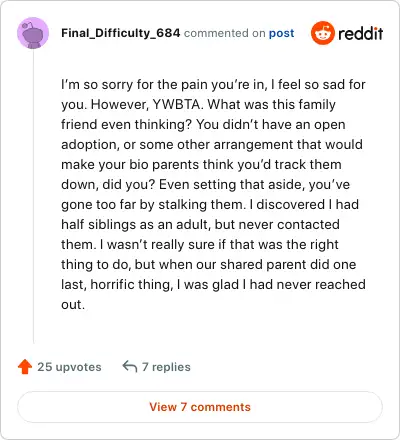Click the "View 7 comments" button
This screenshot has height=440, width=400.
pyautogui.click(x=200, y=407)
